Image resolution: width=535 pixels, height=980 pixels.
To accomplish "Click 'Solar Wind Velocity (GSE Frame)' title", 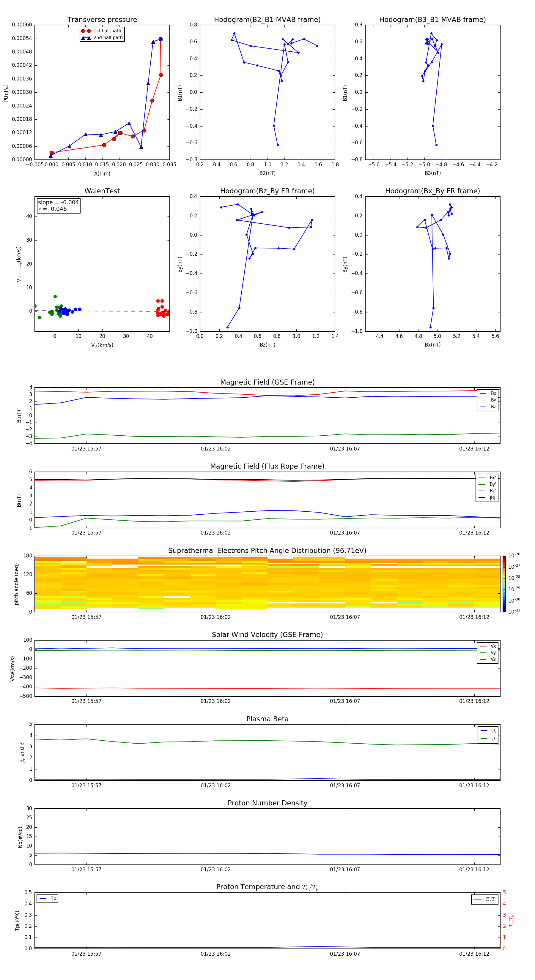I will [x=267, y=635].
